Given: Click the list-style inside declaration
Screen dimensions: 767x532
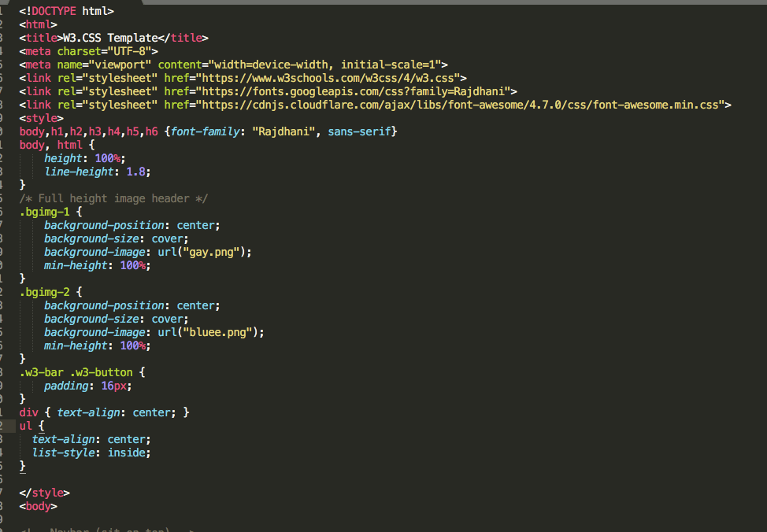Looking at the screenshot, I should (x=91, y=453).
